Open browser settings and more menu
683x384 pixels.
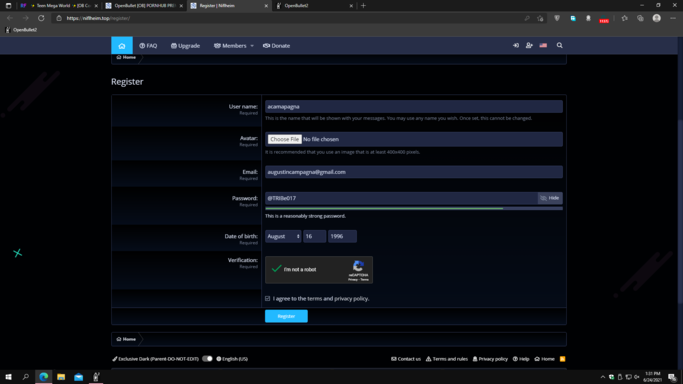[x=673, y=18]
